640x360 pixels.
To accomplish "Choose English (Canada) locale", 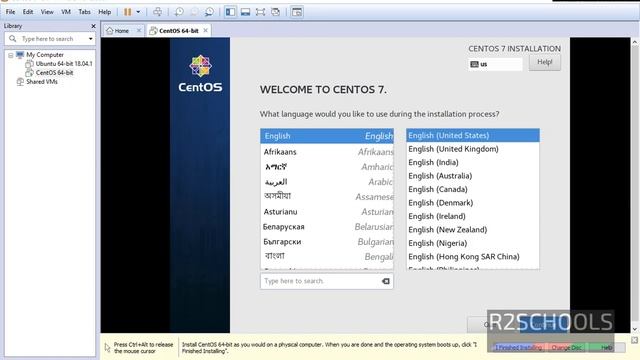I will pos(473,189).
